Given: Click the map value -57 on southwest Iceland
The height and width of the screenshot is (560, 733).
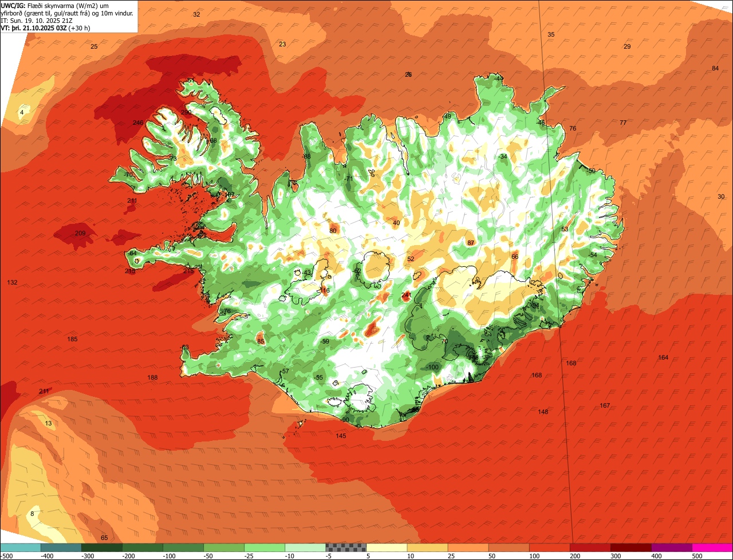Looking at the screenshot, I should coord(285,372).
